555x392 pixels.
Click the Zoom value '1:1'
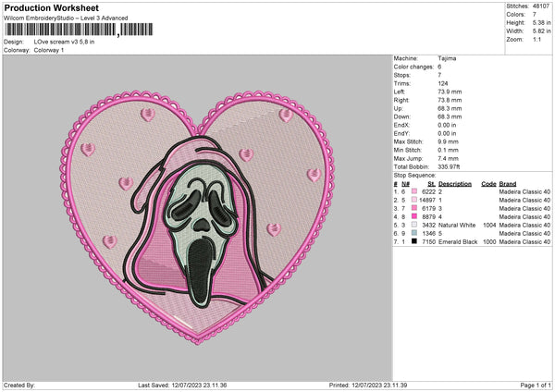(x=536, y=39)
